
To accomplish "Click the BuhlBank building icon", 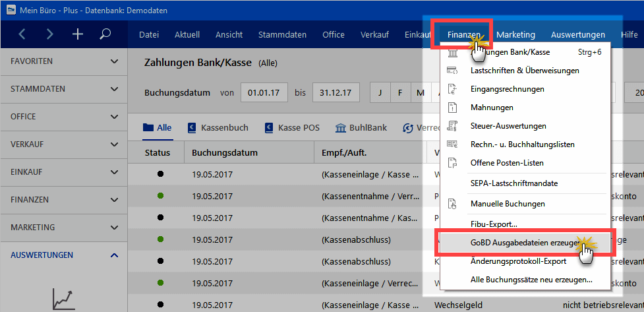I will 341,127.
